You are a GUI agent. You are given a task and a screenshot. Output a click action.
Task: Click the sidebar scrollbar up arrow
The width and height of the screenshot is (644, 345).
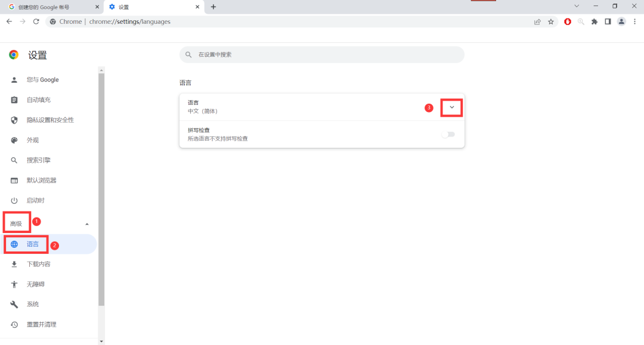click(101, 70)
